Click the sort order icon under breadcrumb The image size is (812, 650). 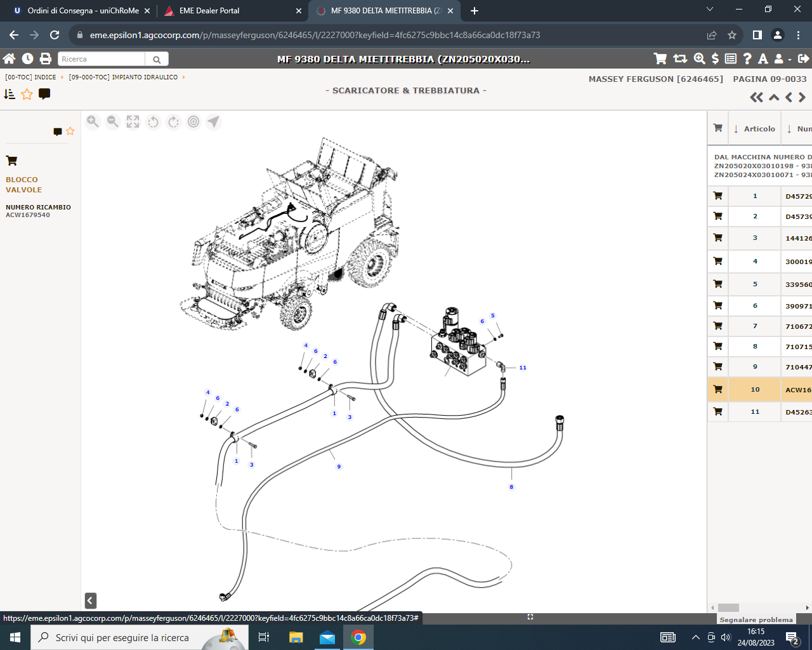click(10, 94)
